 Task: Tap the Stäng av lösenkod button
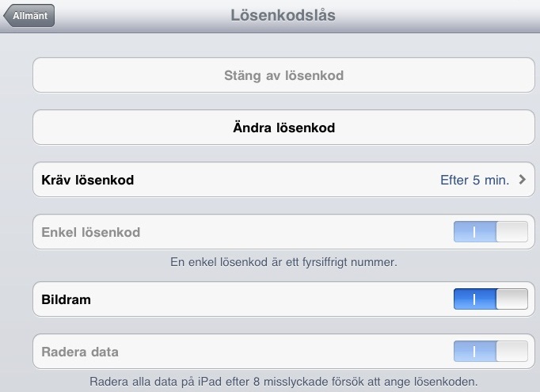tap(283, 76)
